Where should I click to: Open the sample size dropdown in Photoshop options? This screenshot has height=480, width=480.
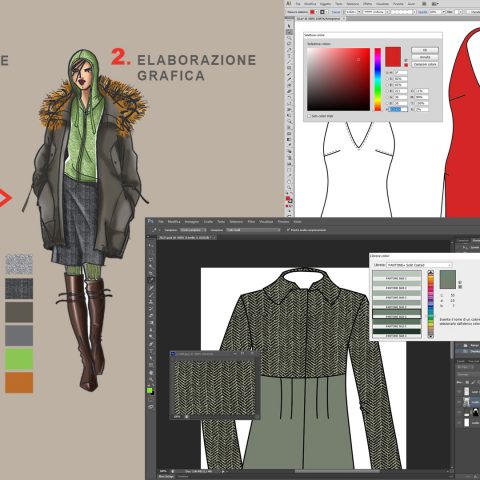[193, 230]
